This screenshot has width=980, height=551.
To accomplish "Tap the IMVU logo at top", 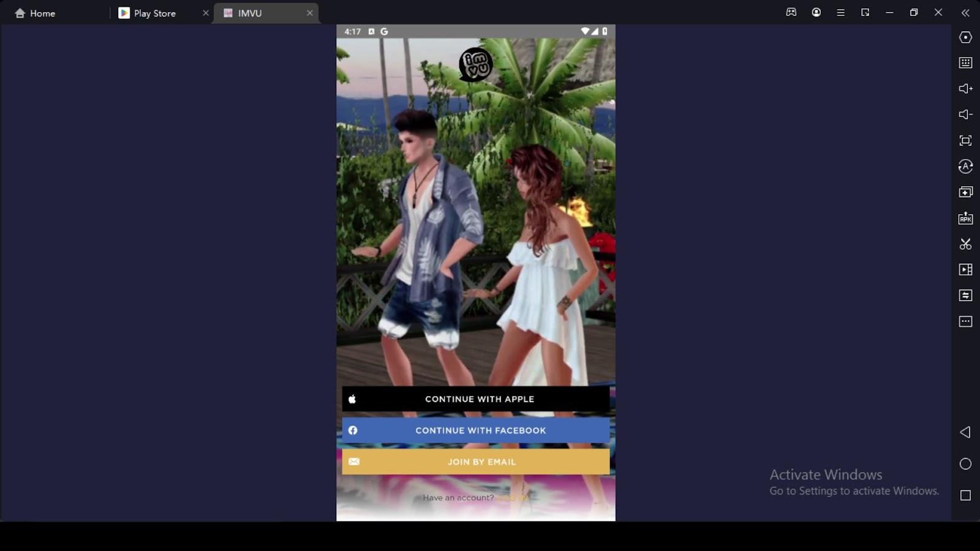I will (x=476, y=64).
